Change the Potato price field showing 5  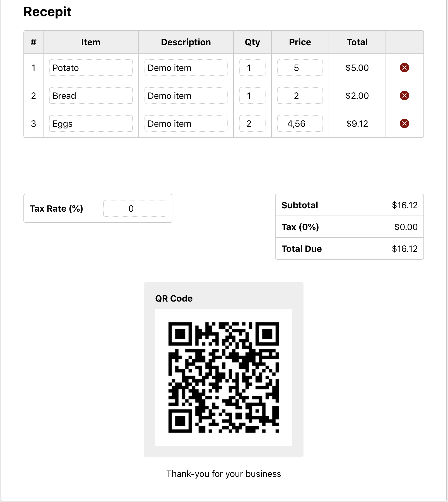tap(300, 68)
